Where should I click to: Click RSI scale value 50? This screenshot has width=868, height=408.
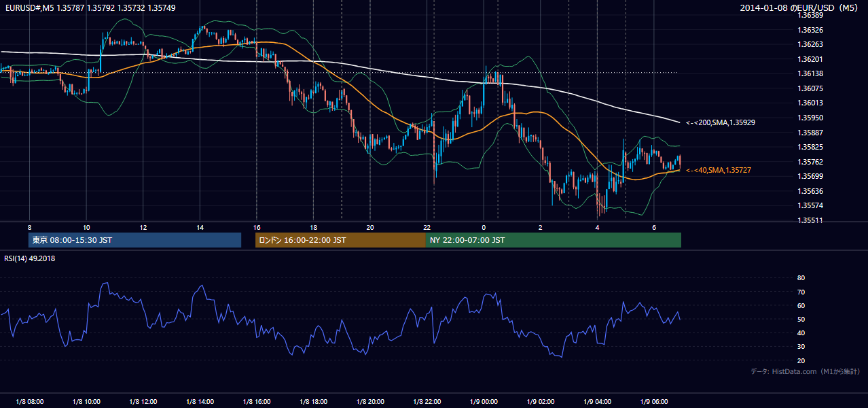(x=801, y=319)
